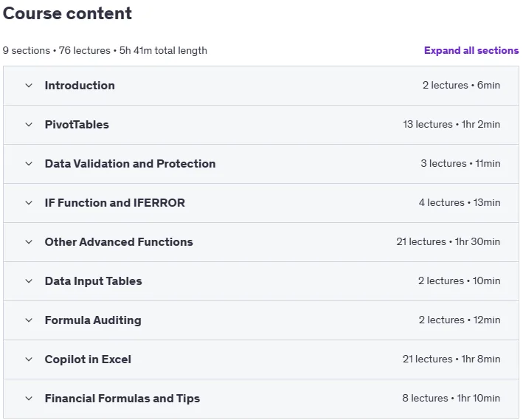The height and width of the screenshot is (420, 523).
Task: Select Financial Formulas and Tips heading
Action: [122, 399]
